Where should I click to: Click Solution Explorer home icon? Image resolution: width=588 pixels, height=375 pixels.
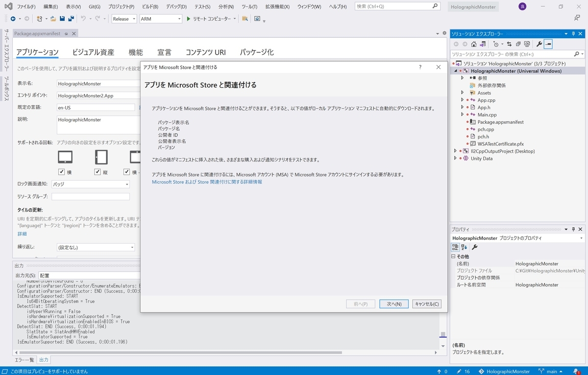pos(473,44)
